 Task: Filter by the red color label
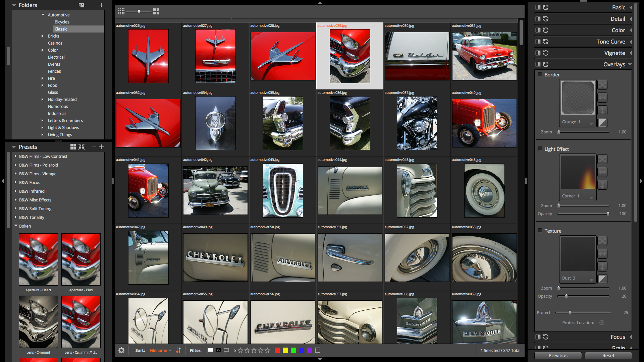(277, 350)
